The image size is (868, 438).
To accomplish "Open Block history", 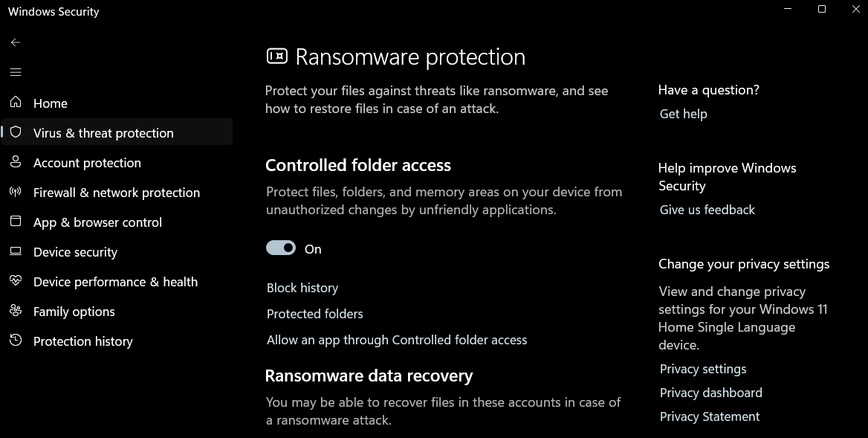I will (302, 288).
